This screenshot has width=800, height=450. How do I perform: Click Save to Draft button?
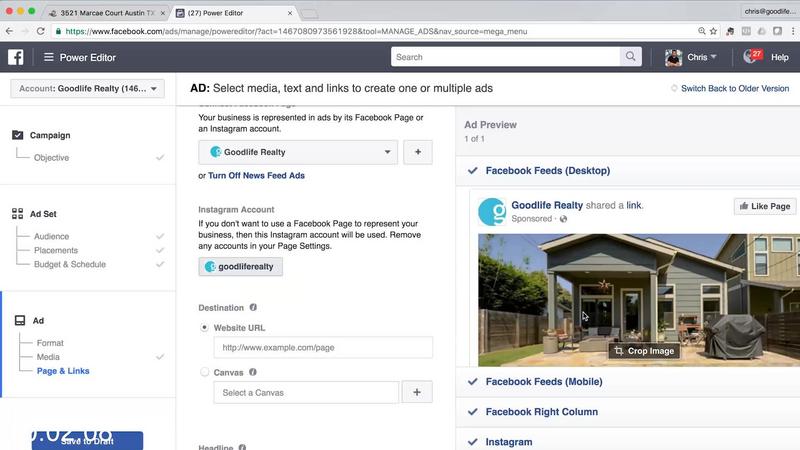pos(87,441)
